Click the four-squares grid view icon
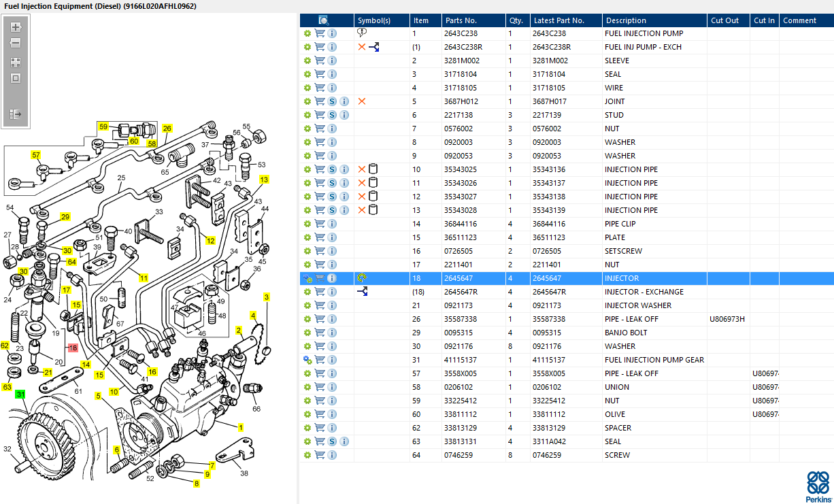Viewport: 834px width, 504px height. point(16,62)
